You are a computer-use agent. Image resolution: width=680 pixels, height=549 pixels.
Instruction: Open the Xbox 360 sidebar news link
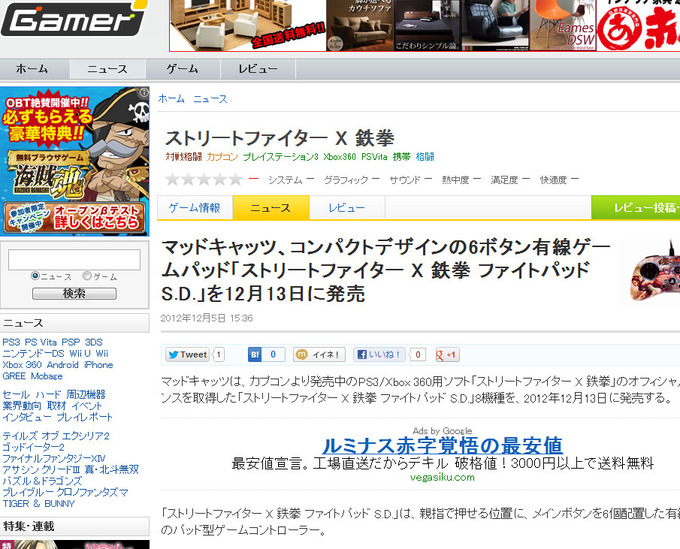22,365
